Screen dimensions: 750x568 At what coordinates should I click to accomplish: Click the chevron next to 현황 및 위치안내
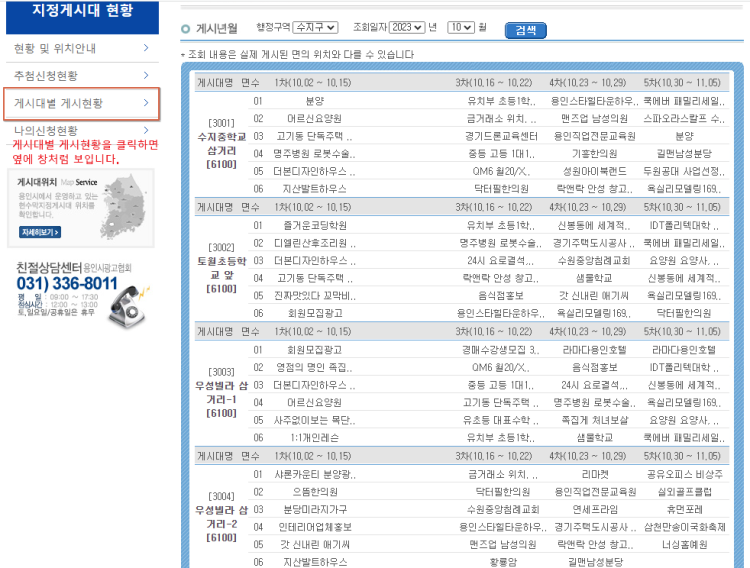click(x=146, y=47)
